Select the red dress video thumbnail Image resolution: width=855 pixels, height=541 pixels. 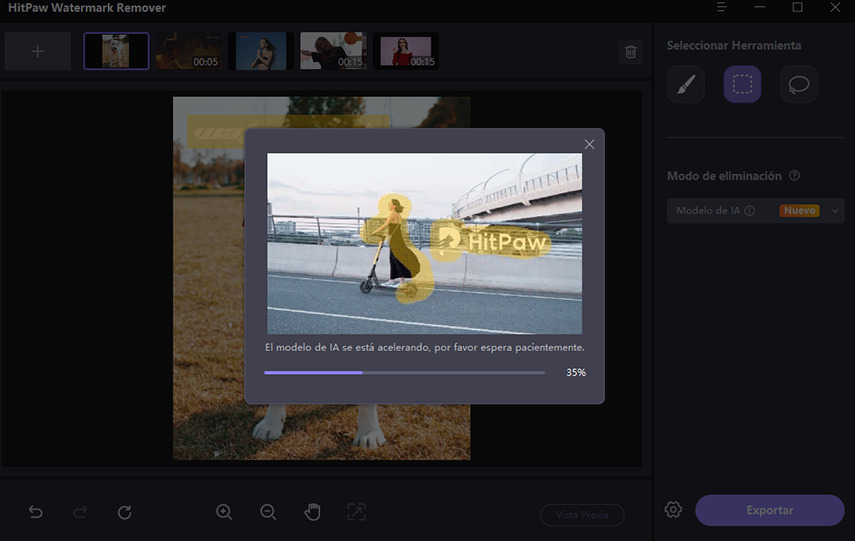(x=406, y=51)
